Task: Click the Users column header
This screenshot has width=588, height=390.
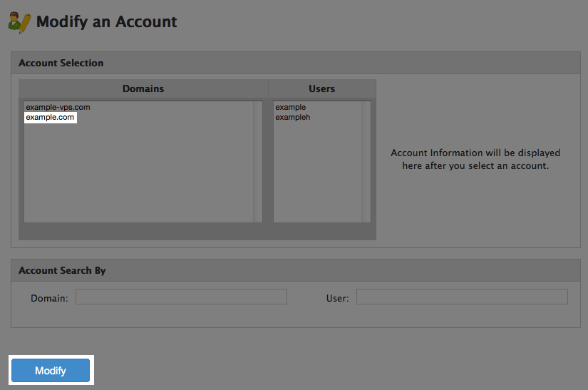Action: (322, 89)
